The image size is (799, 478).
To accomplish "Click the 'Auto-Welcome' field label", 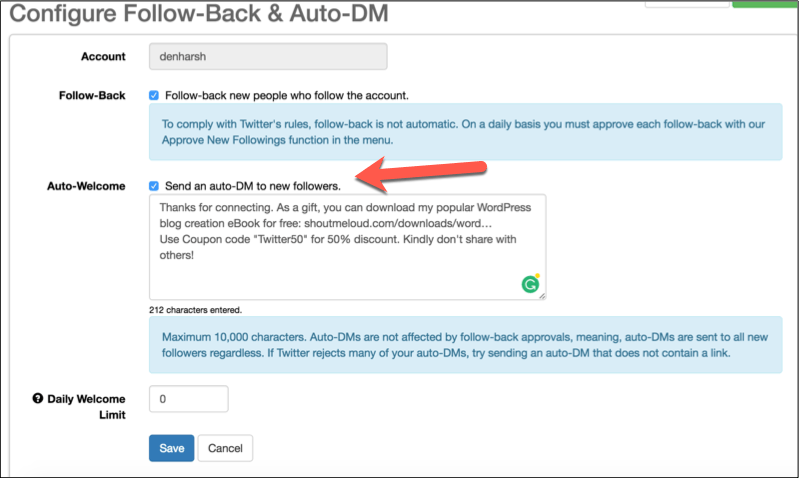I will pyautogui.click(x=86, y=186).
